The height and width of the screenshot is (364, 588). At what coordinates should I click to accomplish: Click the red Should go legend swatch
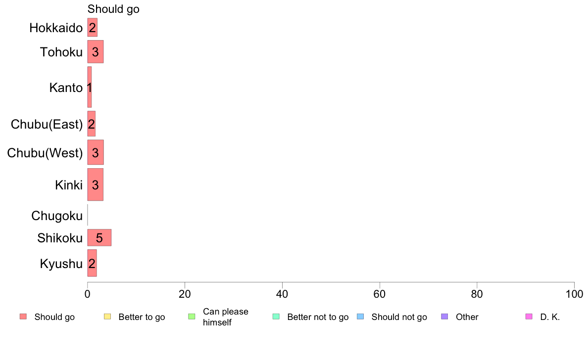(x=23, y=317)
